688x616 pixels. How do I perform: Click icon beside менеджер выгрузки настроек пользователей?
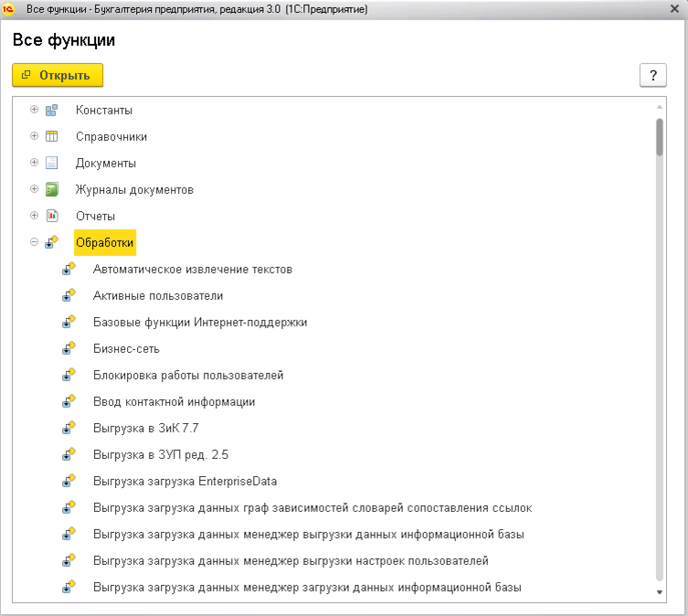(x=69, y=560)
